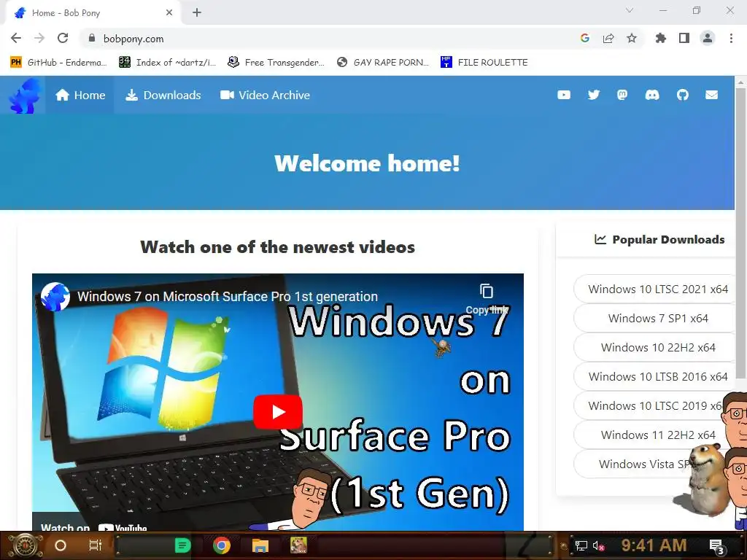Viewport: 747px width, 560px height.
Task: Open the tab search chevron in title bar
Action: [630, 10]
